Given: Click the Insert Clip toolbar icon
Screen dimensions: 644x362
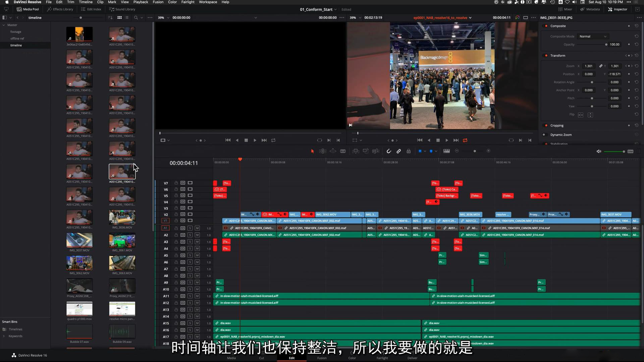Looking at the screenshot, I should click(356, 151).
